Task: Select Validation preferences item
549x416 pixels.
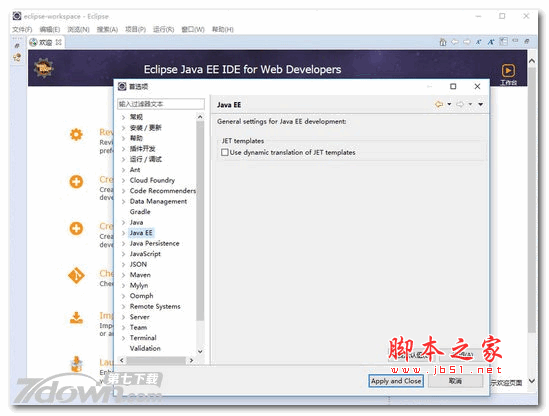Action: pos(145,348)
